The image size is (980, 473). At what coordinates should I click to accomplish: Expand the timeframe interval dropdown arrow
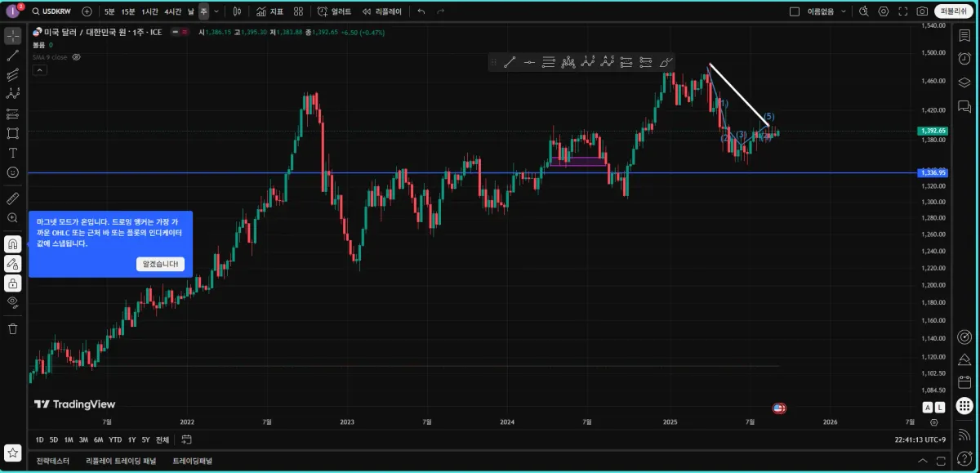(216, 11)
